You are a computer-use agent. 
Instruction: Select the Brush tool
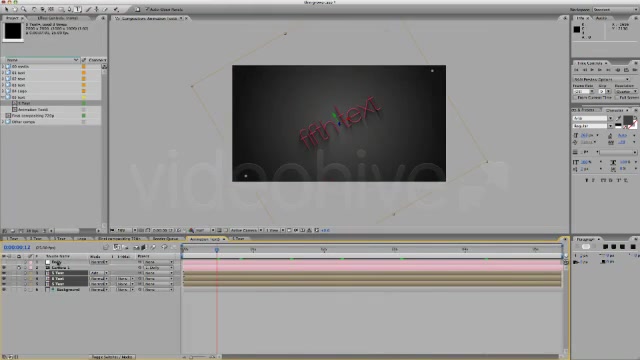tap(89, 9)
